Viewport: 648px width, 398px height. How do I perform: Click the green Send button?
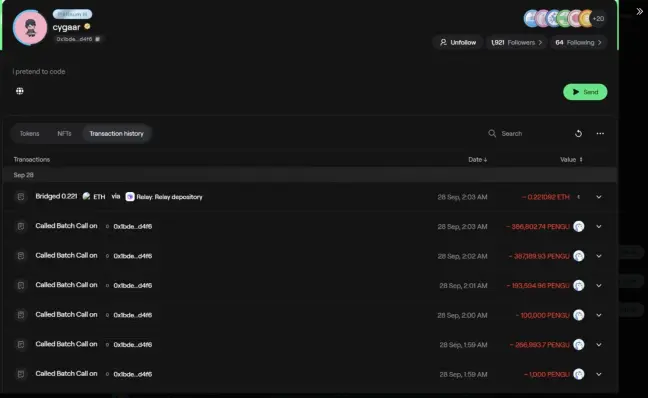click(585, 92)
